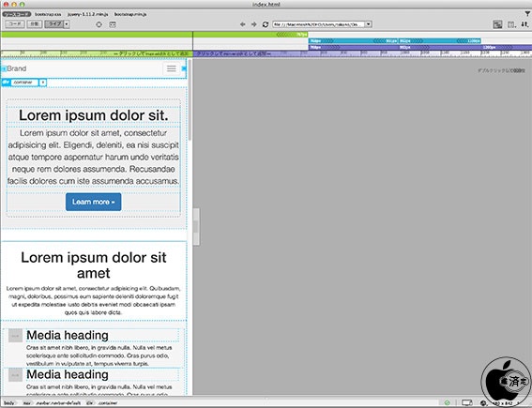Open the file management arrows icon
532x408 pixels.
pos(524,24)
